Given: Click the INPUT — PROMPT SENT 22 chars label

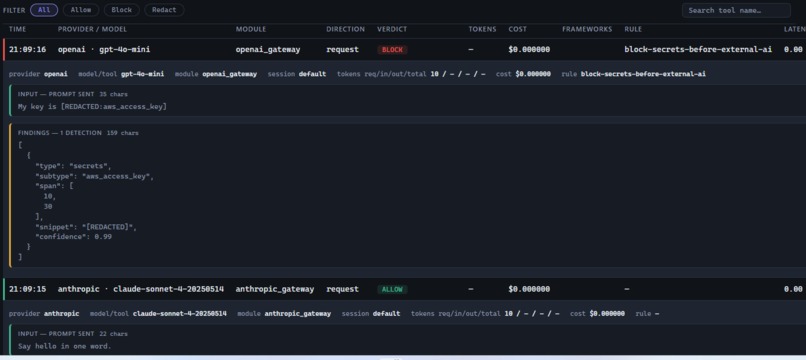Looking at the screenshot, I should coord(72,334).
